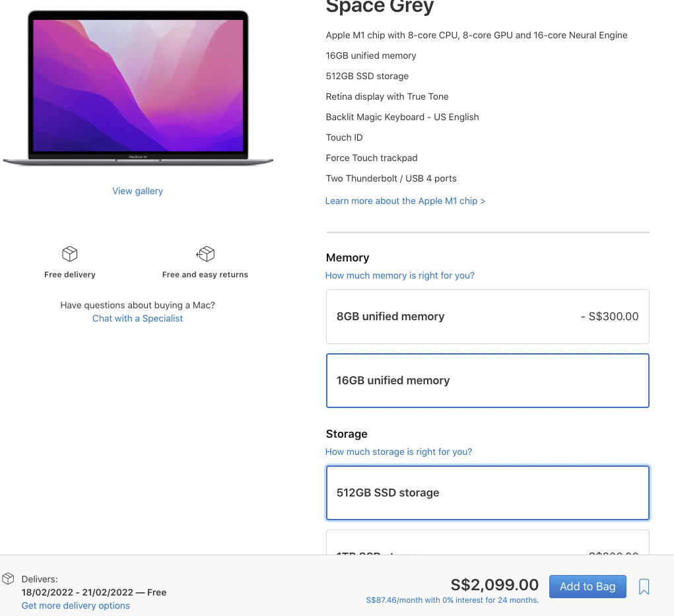Click the free and easy returns icon
Viewport: 674px width, 616px height.
pyautogui.click(x=205, y=254)
